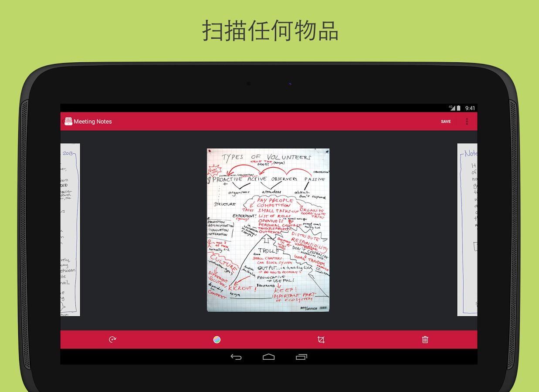Rotate the scanned page

coord(112,340)
